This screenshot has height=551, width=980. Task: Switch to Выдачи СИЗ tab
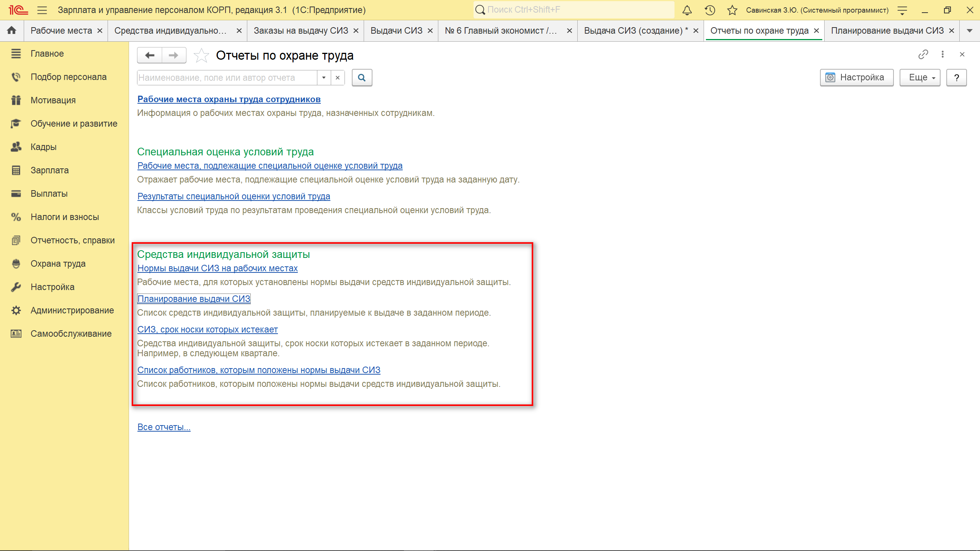(396, 31)
